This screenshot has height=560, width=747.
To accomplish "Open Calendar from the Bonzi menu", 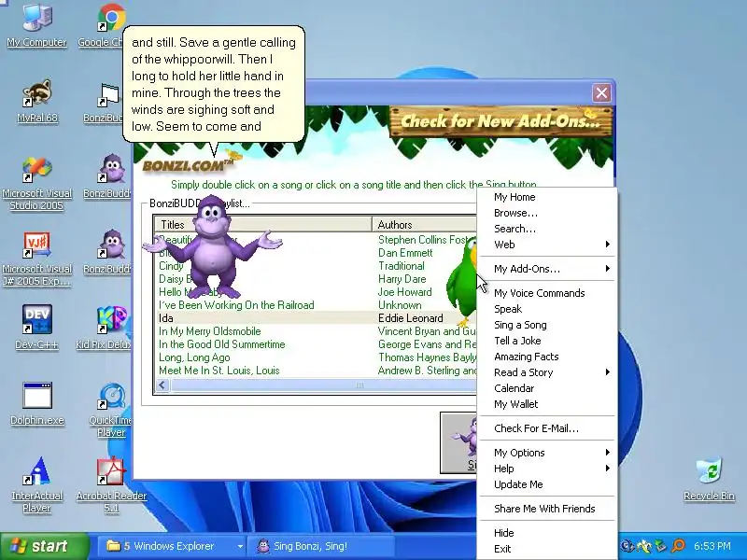I will 546,388.
